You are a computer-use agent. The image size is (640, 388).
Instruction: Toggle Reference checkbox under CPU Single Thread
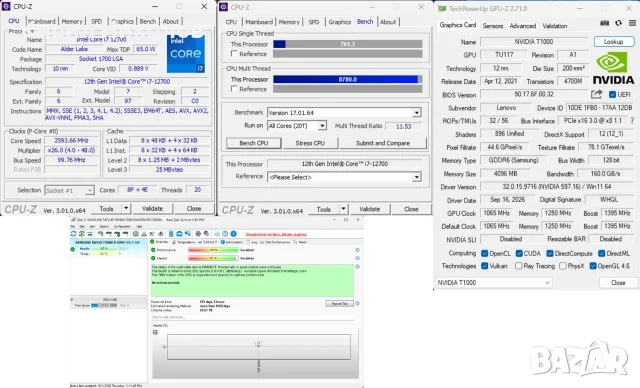(234, 53)
